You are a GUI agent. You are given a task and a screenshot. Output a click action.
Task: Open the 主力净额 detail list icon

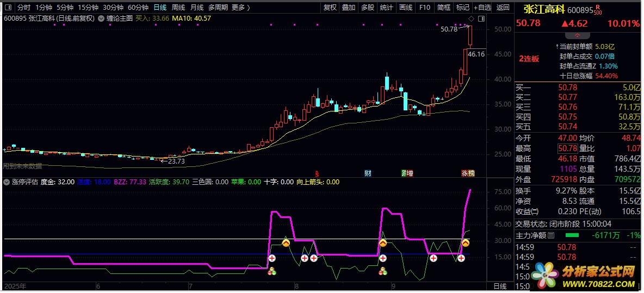[551, 235]
